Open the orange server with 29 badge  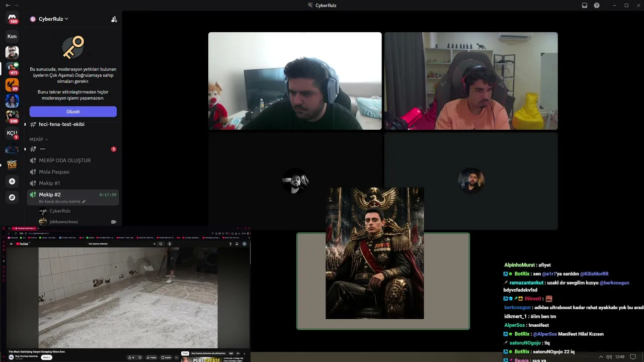coord(12,84)
